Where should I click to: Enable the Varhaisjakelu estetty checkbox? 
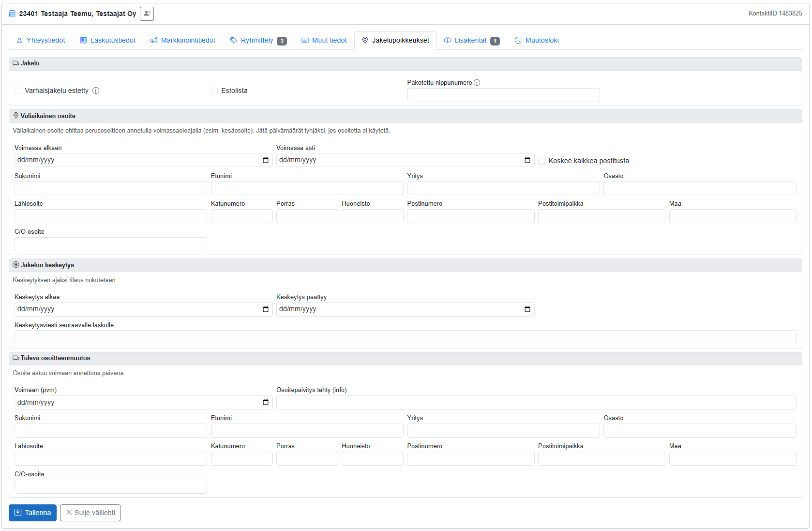tap(18, 91)
